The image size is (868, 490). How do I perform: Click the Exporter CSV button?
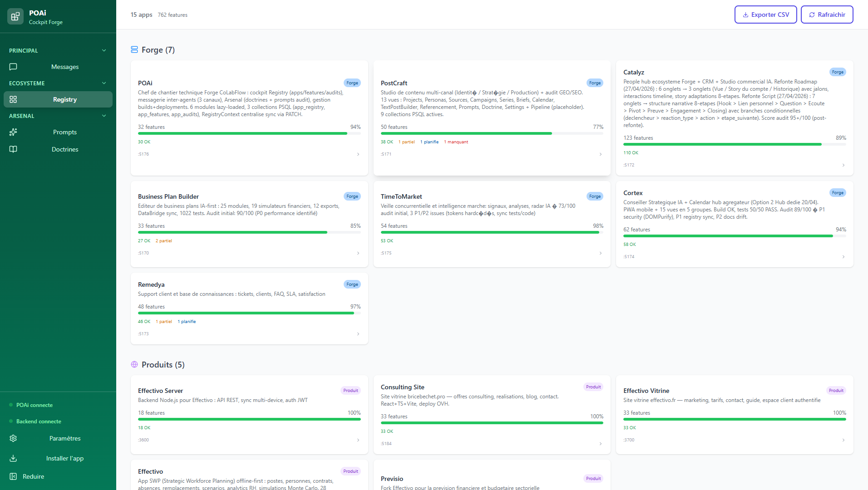[x=765, y=15]
